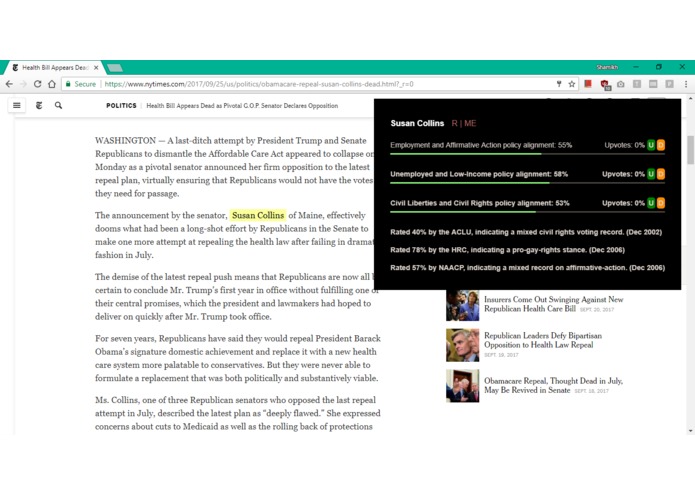Open the Chrome three-dot menu

[686, 84]
